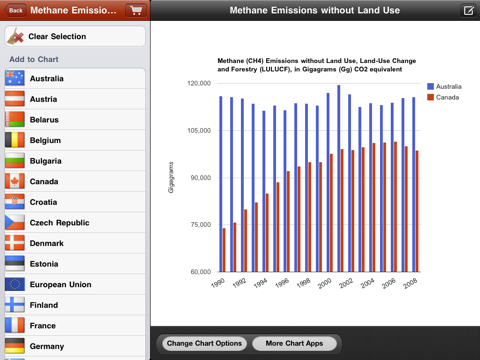Add Estonia to the chart
Viewport: 480px width, 360px height.
coord(75,264)
